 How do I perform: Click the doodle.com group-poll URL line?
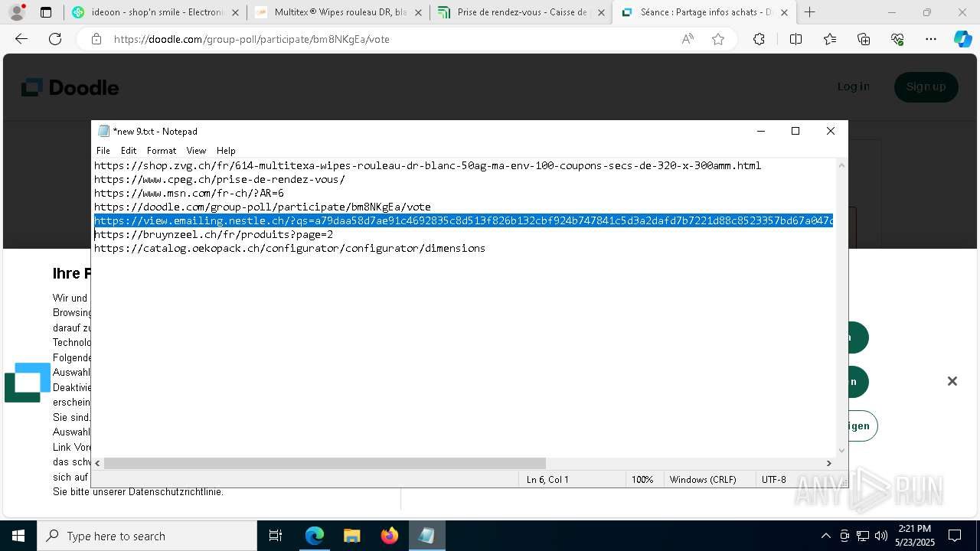(263, 207)
